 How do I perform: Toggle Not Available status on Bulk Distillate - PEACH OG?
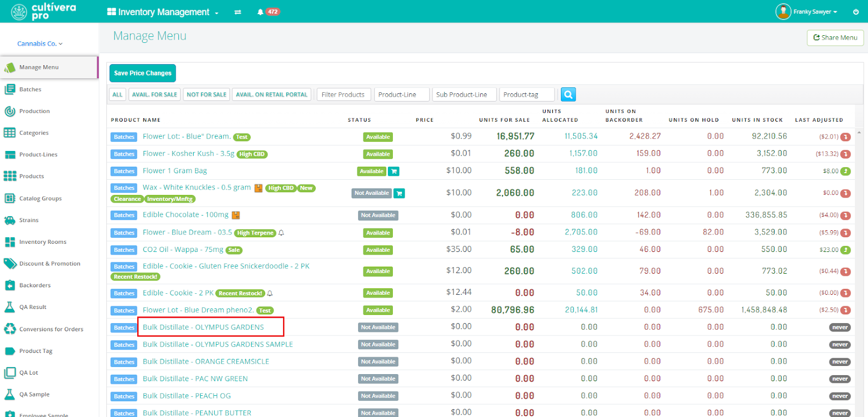378,396
